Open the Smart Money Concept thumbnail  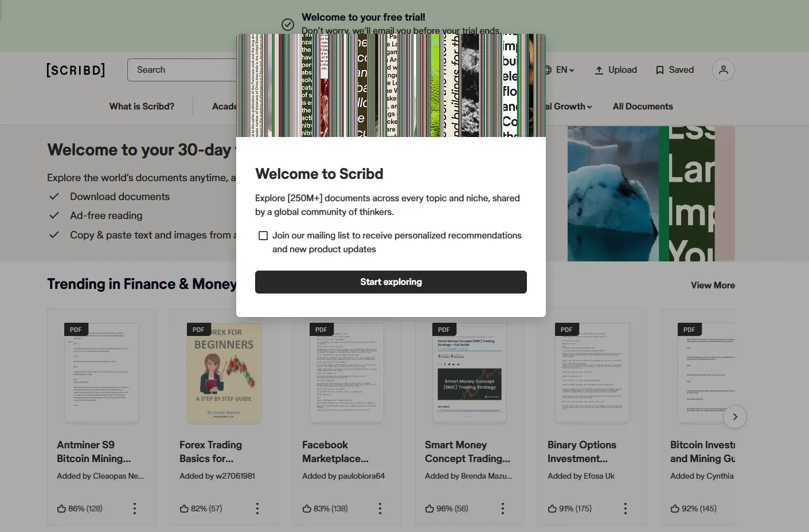click(x=470, y=373)
